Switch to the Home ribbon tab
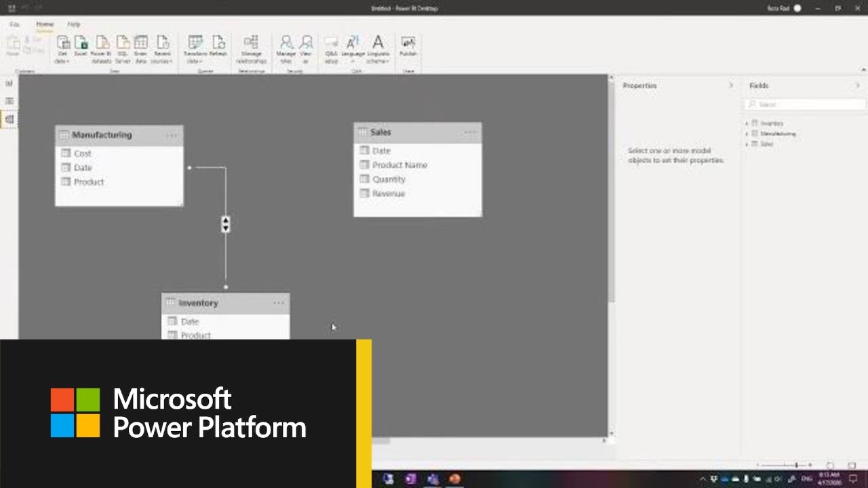868x488 pixels. point(45,24)
